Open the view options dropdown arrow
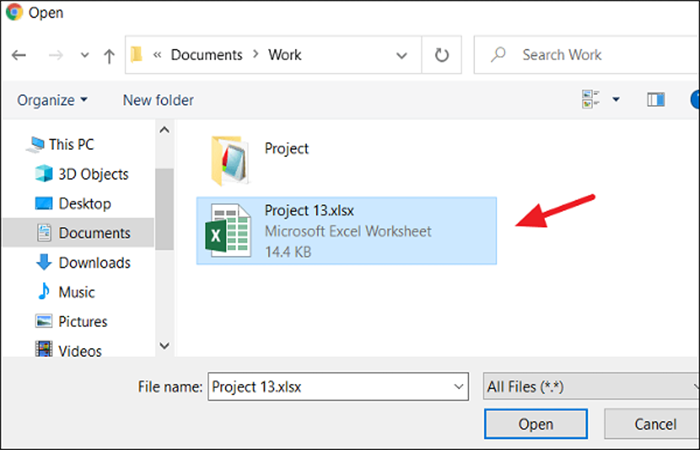This screenshot has width=700, height=450. (x=616, y=99)
